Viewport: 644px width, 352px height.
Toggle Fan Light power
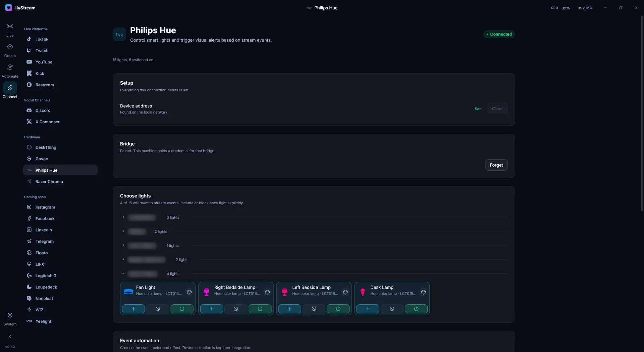(182, 309)
